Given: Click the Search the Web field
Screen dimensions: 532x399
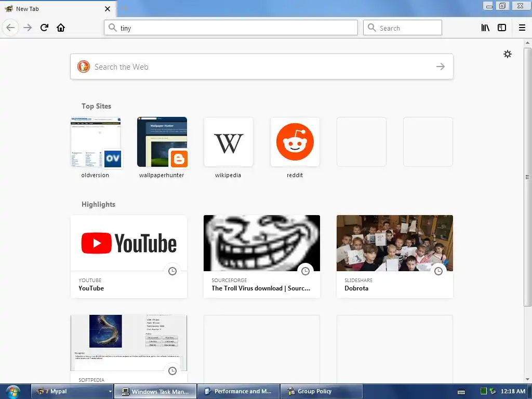Looking at the screenshot, I should [262, 66].
